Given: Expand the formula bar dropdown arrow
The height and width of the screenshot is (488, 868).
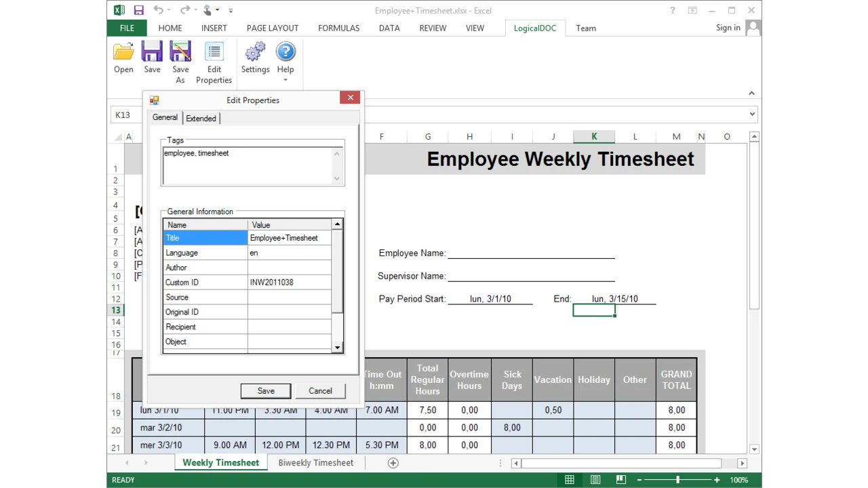Looking at the screenshot, I should [752, 115].
